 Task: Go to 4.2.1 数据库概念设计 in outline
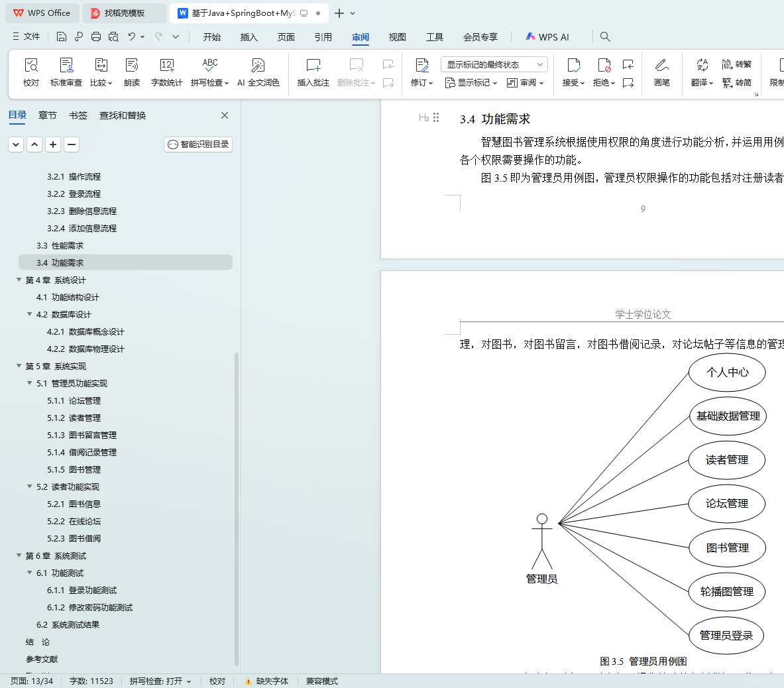(x=85, y=331)
